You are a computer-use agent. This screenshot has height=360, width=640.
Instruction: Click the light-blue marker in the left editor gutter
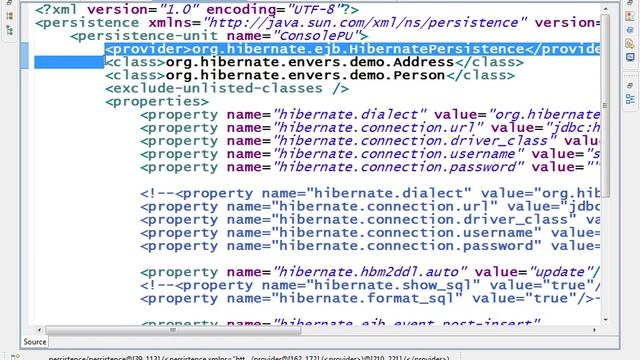pos(24,56)
